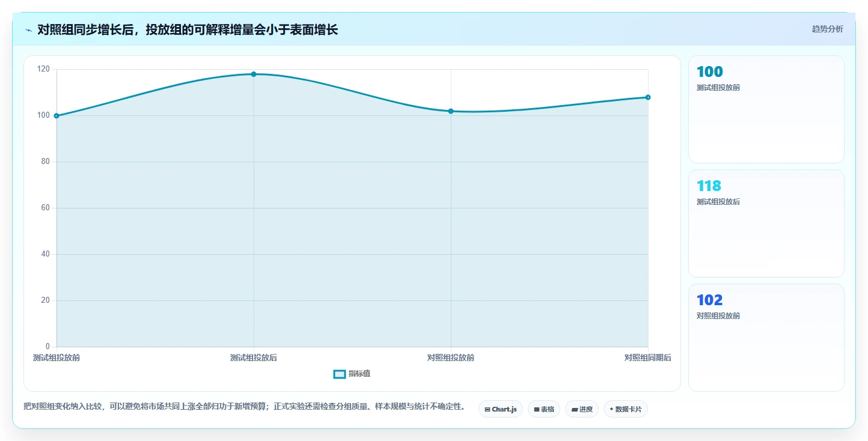Click the 对照组投放前 data point on the line
The image size is (868, 441).
[451, 111]
